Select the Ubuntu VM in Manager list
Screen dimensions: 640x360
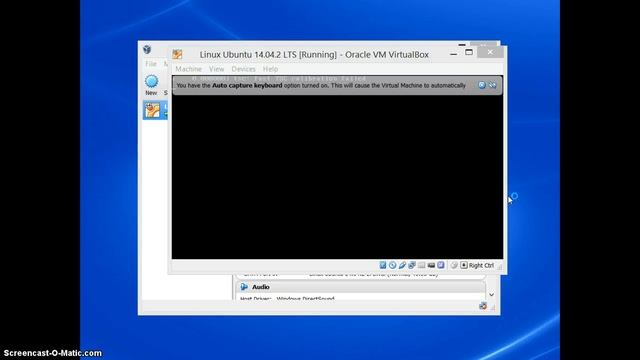155,110
